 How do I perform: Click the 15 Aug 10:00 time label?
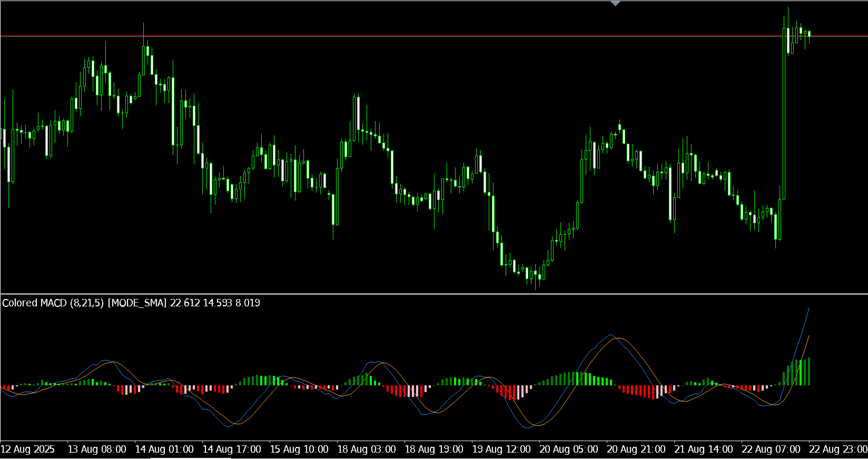click(x=299, y=449)
